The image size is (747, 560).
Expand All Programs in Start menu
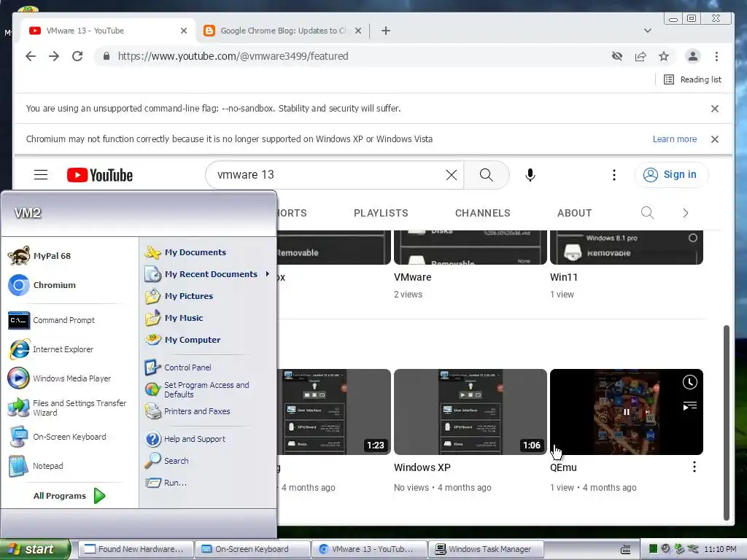pos(70,496)
